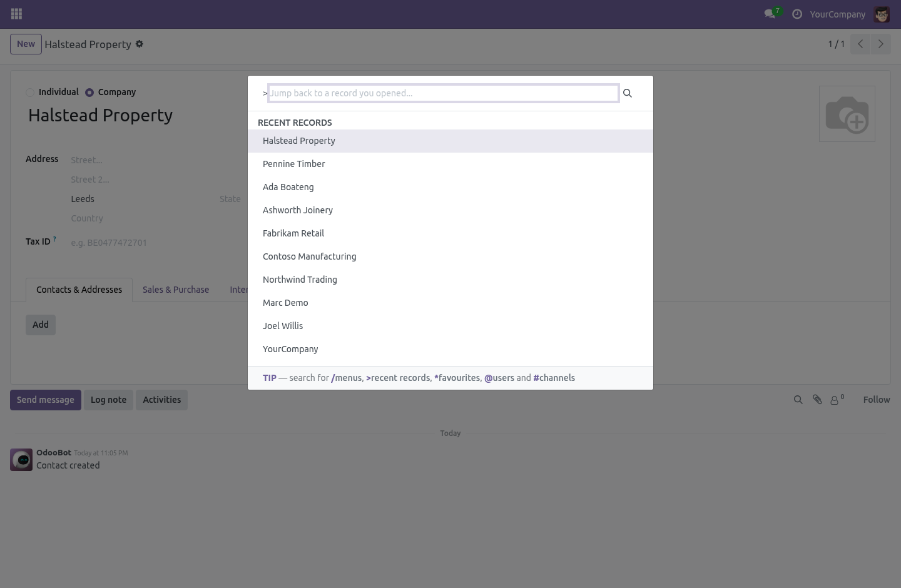Click the Street address field
The width and height of the screenshot is (901, 588).
coord(158,160)
